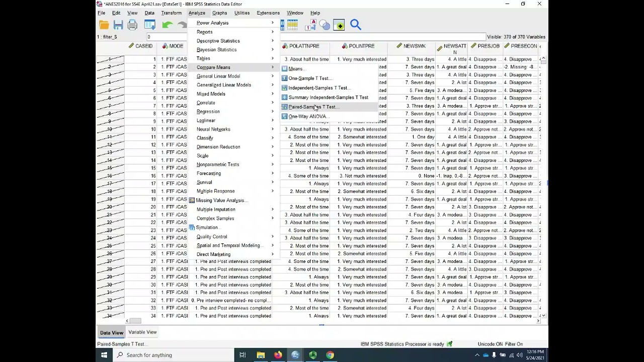Viewport: 644px width, 362px height.
Task: Select row number 10 header
Action: (x=110, y=129)
